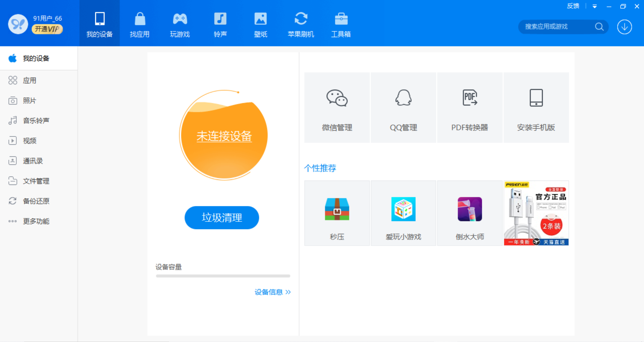Open 苹果刷机 flashing tool

coord(301,23)
